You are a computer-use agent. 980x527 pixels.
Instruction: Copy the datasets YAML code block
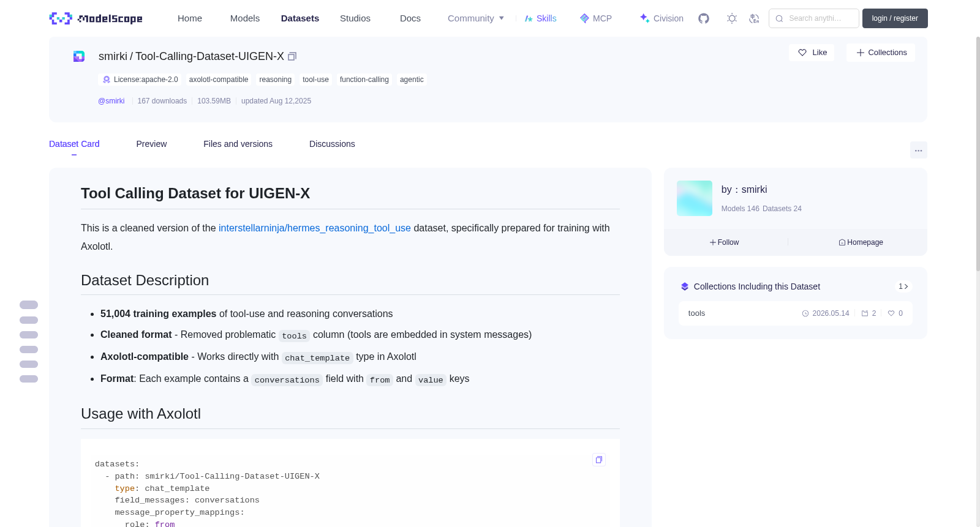pyautogui.click(x=599, y=460)
